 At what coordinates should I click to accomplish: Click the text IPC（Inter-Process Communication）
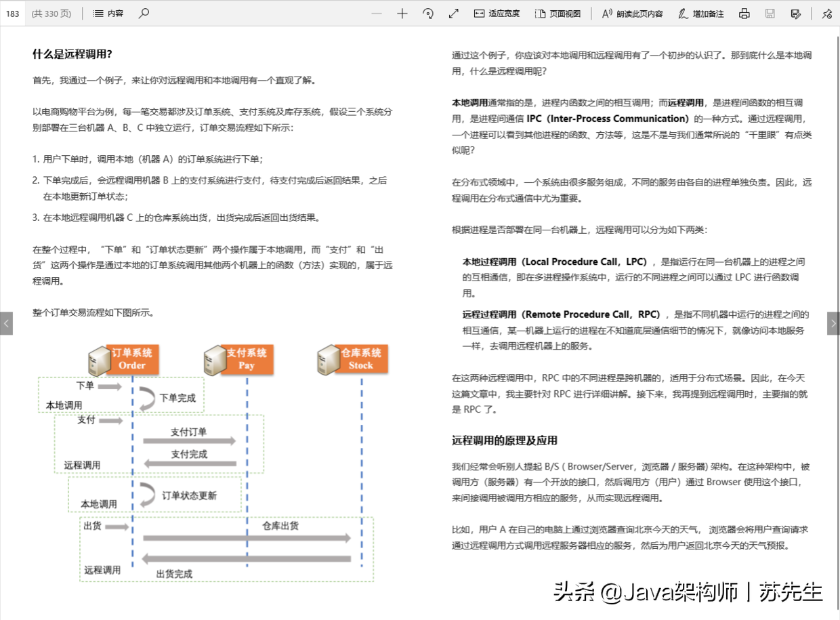(608, 119)
